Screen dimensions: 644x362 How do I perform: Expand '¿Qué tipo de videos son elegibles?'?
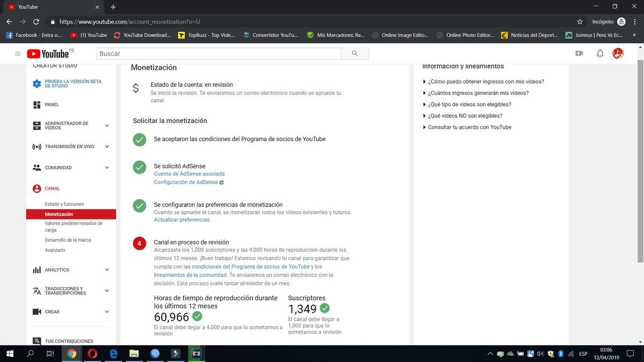(467, 105)
